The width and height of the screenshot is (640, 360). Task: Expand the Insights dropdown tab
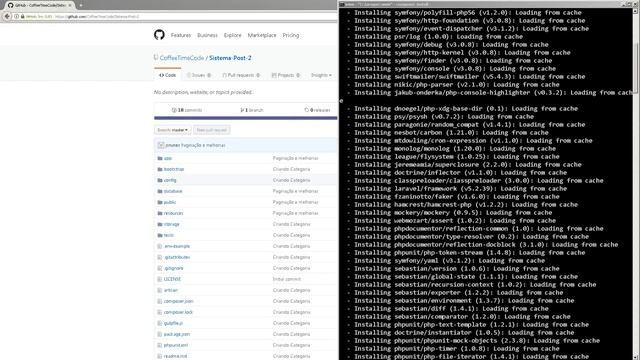tap(321, 75)
